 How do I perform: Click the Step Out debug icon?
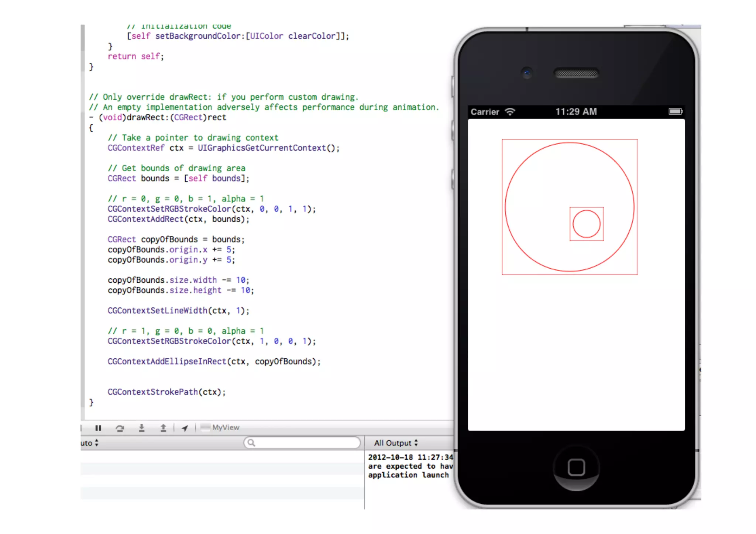(163, 428)
